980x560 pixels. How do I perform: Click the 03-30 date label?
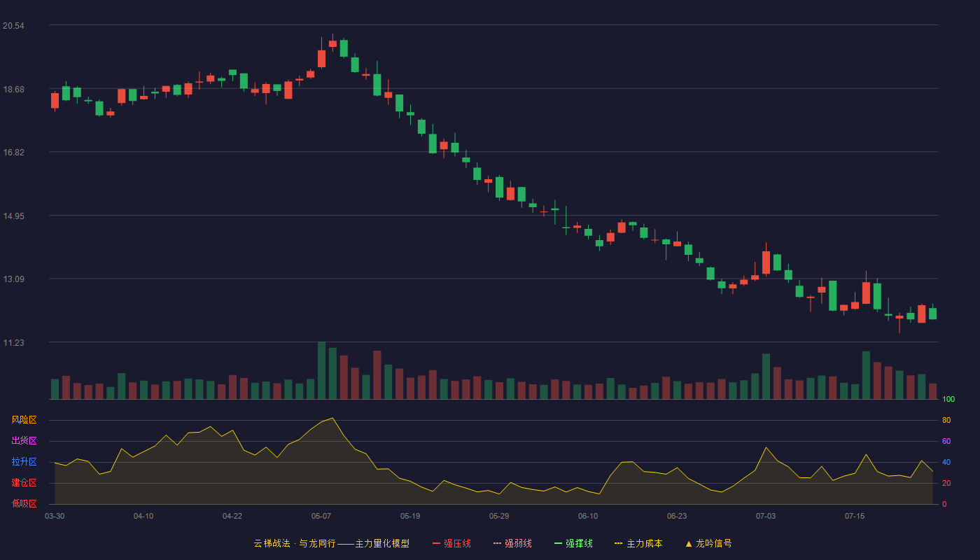55,516
